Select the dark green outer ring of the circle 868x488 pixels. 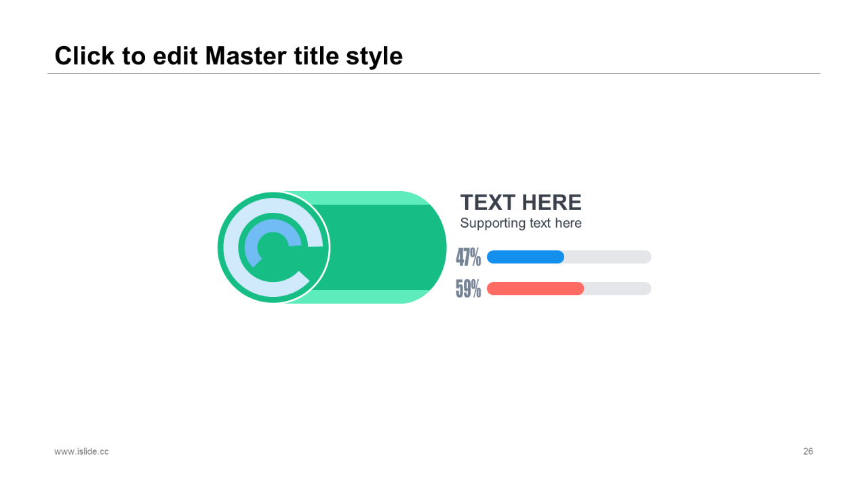click(220, 247)
